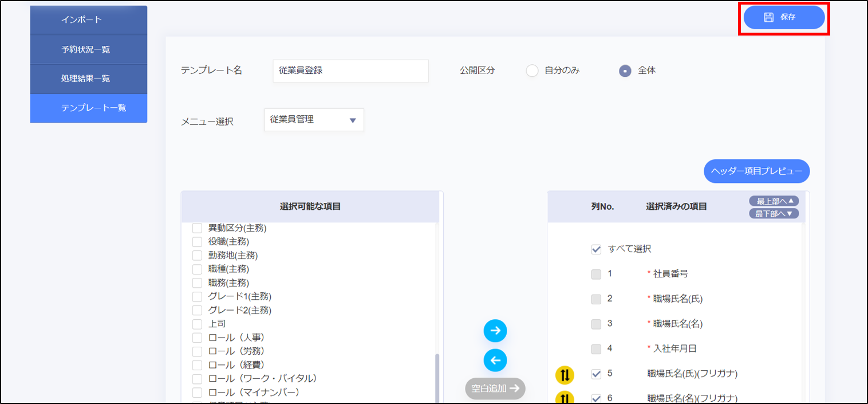Move selection to top with 最上部へ
Image resolution: width=868 pixels, height=404 pixels.
coord(774,201)
